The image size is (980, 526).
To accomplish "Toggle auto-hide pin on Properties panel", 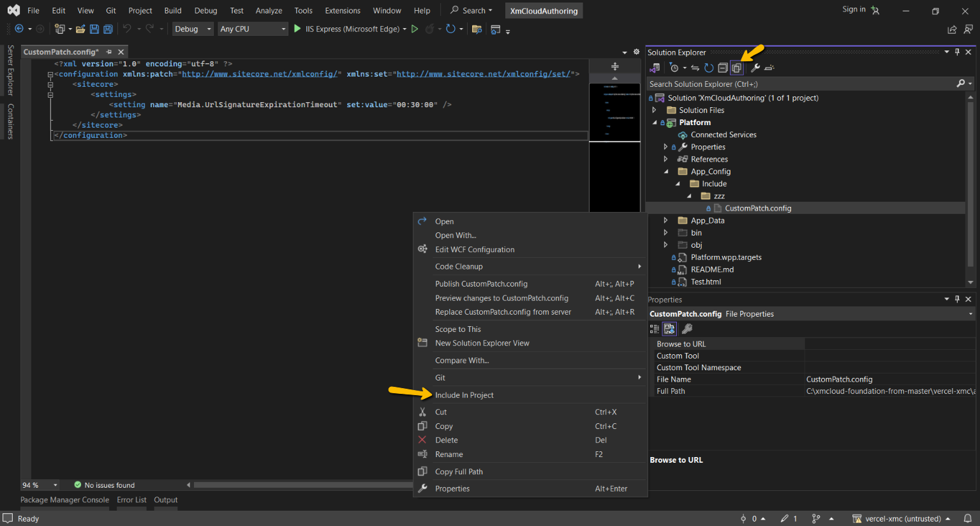I will click(957, 299).
